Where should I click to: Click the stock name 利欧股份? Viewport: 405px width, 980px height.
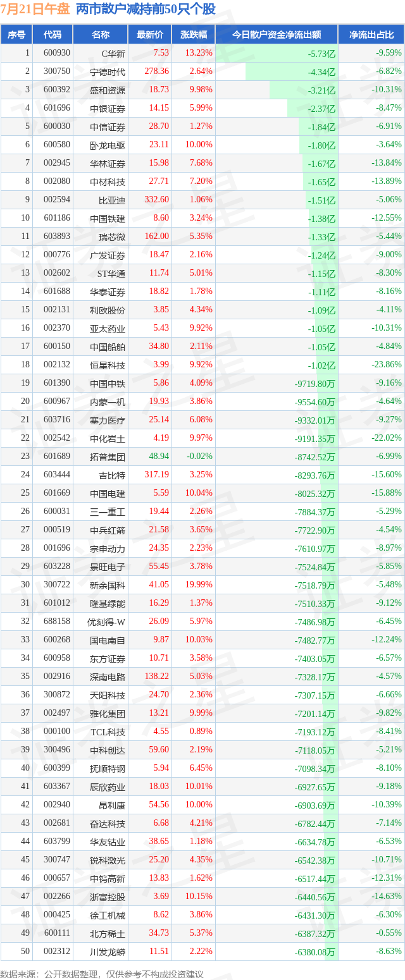tap(108, 310)
